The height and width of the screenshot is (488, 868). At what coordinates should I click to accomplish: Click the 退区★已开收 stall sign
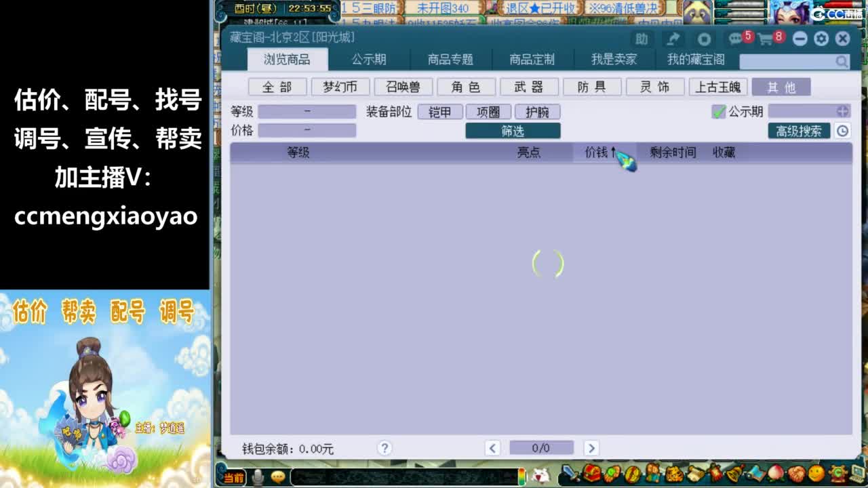(540, 8)
